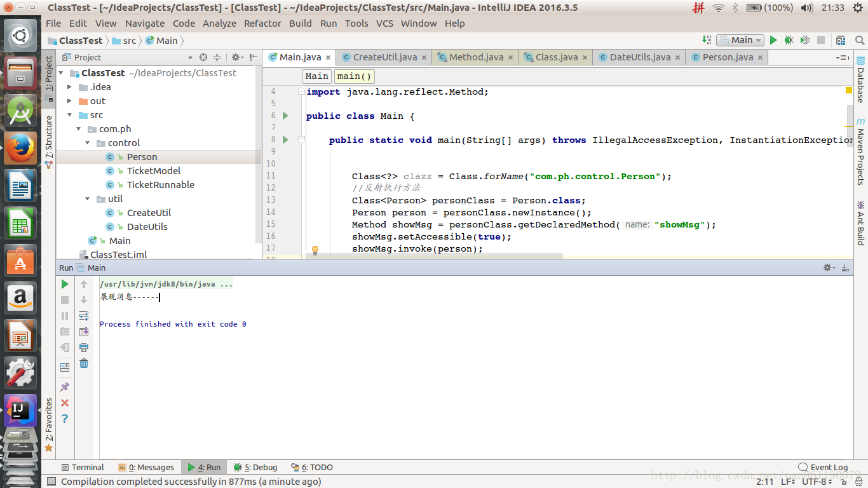Viewport: 868px width, 488px height.
Task: Open the Analyze menu
Action: (x=219, y=24)
